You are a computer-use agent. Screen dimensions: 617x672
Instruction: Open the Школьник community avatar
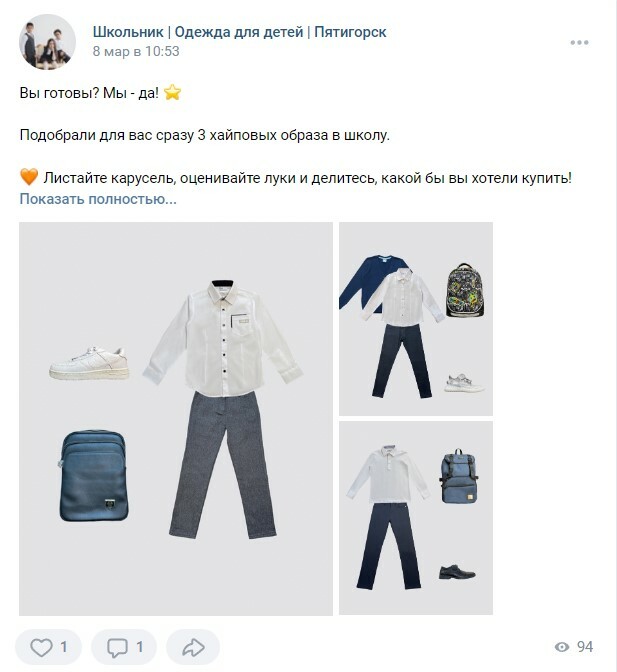tap(47, 42)
